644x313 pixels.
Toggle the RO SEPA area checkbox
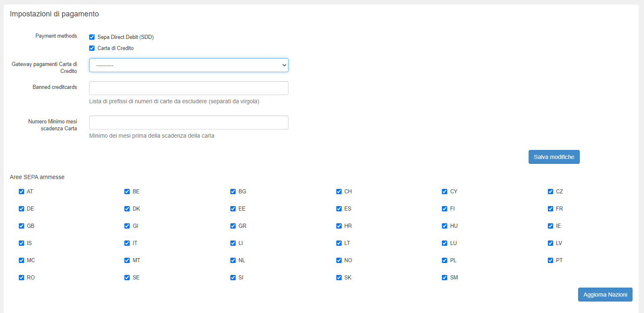click(x=21, y=278)
